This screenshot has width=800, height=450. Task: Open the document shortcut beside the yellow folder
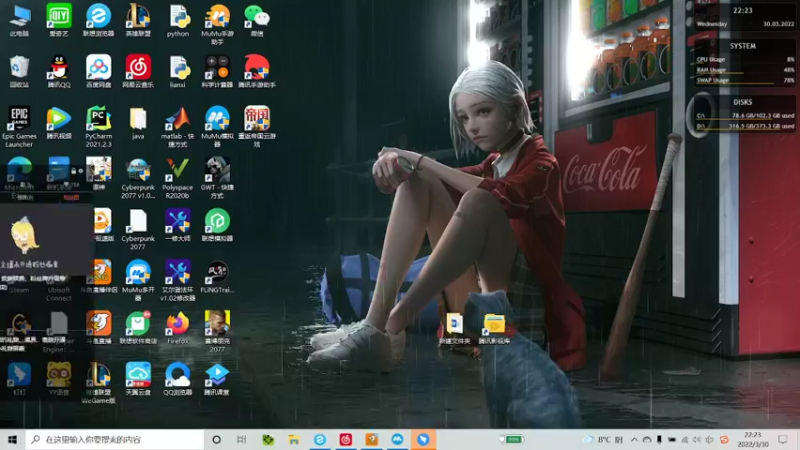coord(454,328)
